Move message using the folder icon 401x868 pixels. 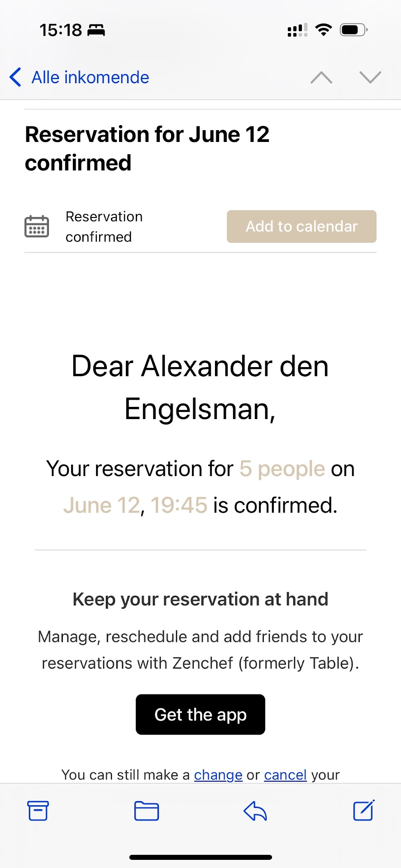tap(146, 811)
